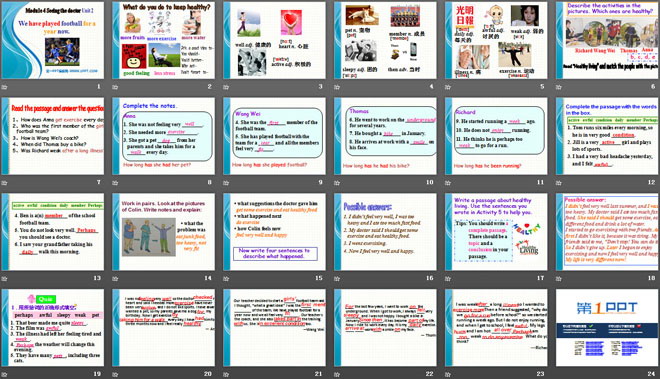Select slide 3 with the heart picture

click(x=274, y=40)
